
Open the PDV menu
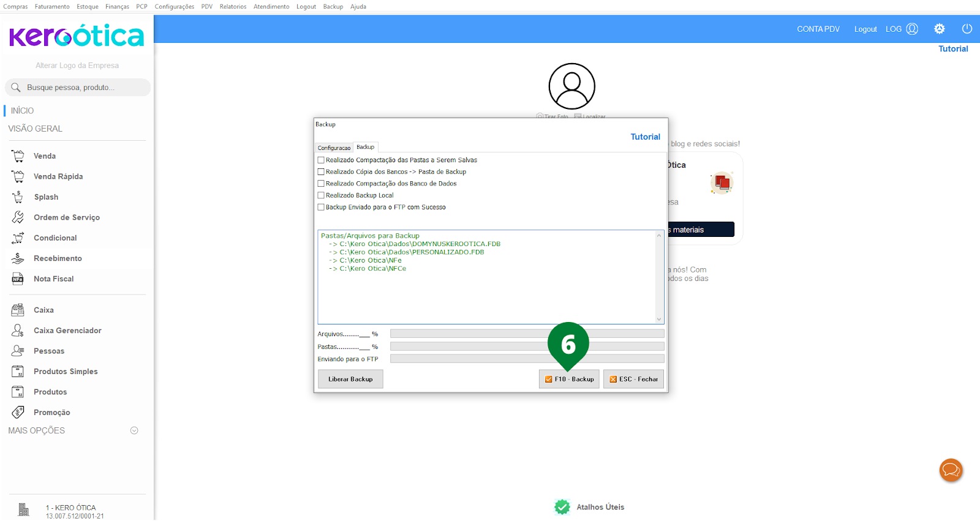click(x=207, y=7)
